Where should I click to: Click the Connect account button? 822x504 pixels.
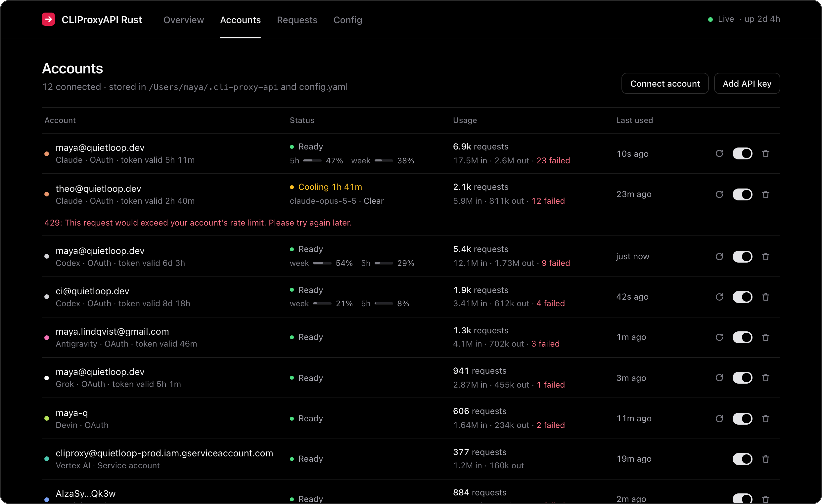tap(665, 83)
